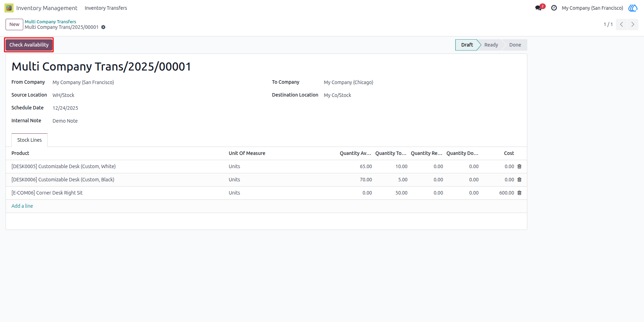Click the gear icon beside the record name
Viewport: 644px width, 322px height.
[x=103, y=27]
